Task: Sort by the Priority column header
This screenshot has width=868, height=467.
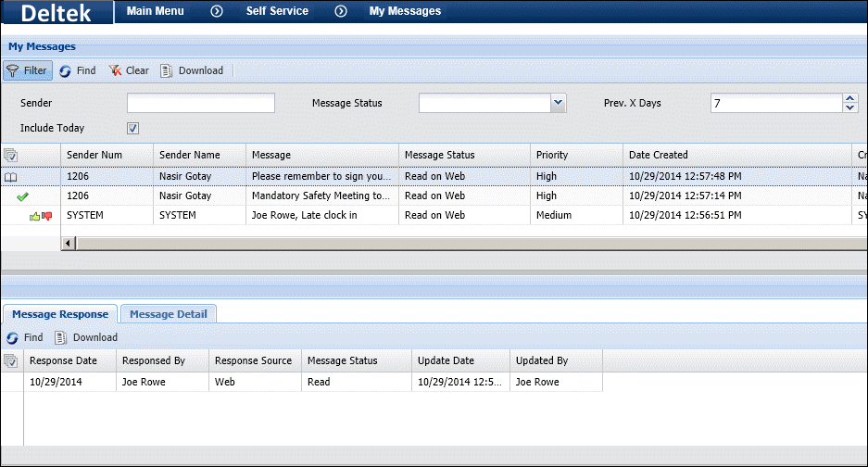Action: [x=552, y=155]
